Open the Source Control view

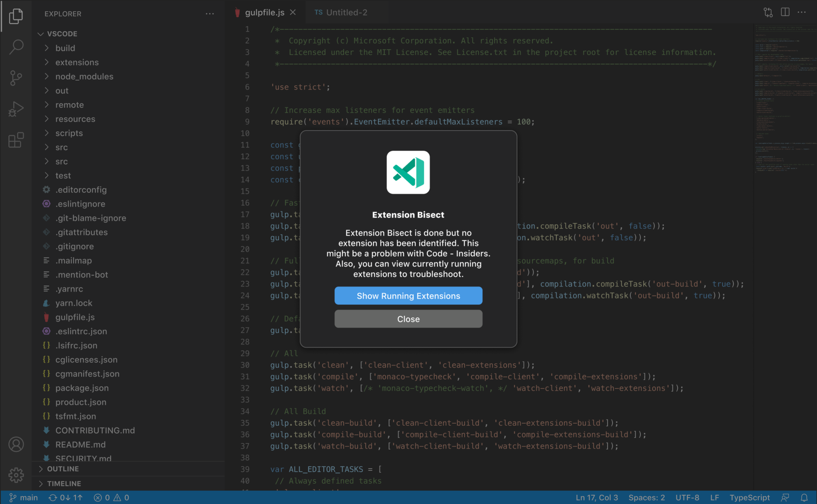pos(16,78)
